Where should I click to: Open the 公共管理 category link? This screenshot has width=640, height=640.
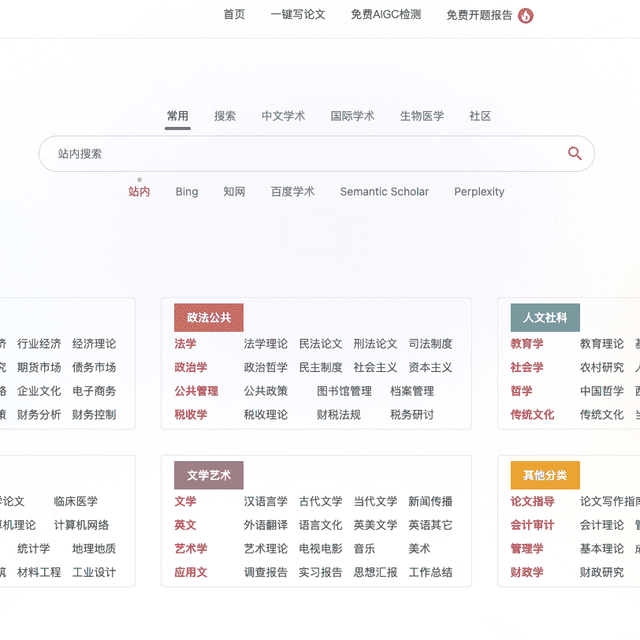pos(196,391)
